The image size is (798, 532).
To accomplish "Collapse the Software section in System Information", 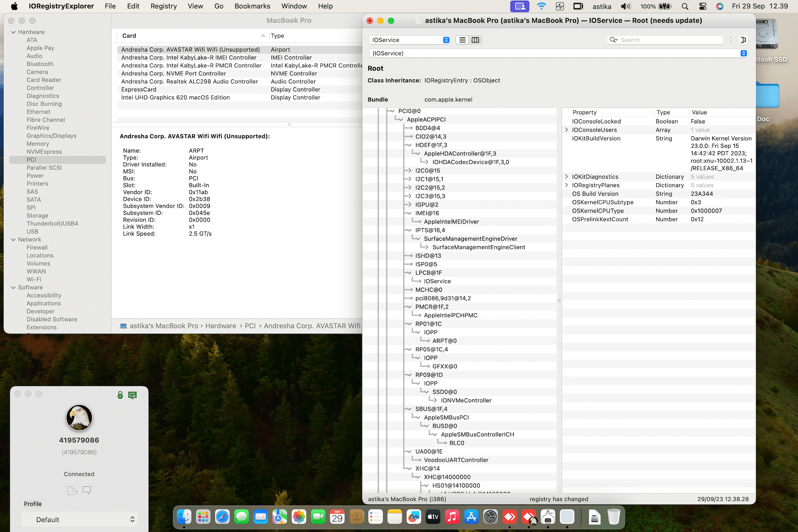I will click(14, 287).
